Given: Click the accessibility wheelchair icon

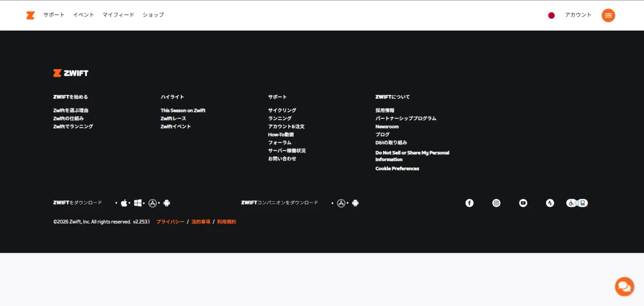Looking at the screenshot, I should coord(577,203).
